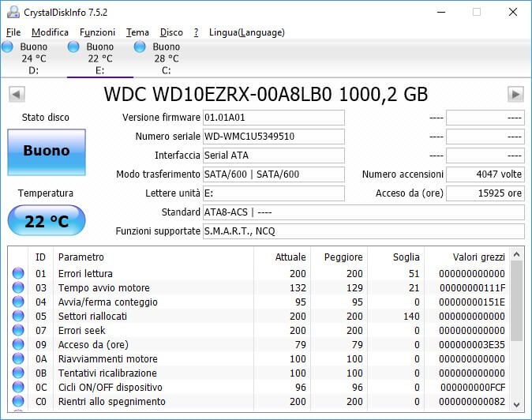Open the Funzioni menu
This screenshot has width=532, height=420.
pos(97,32)
